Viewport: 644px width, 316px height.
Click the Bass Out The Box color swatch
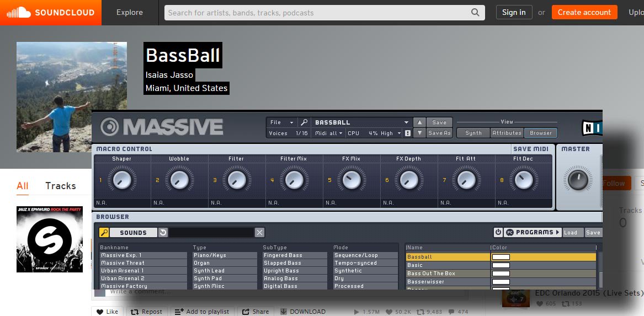(501, 274)
